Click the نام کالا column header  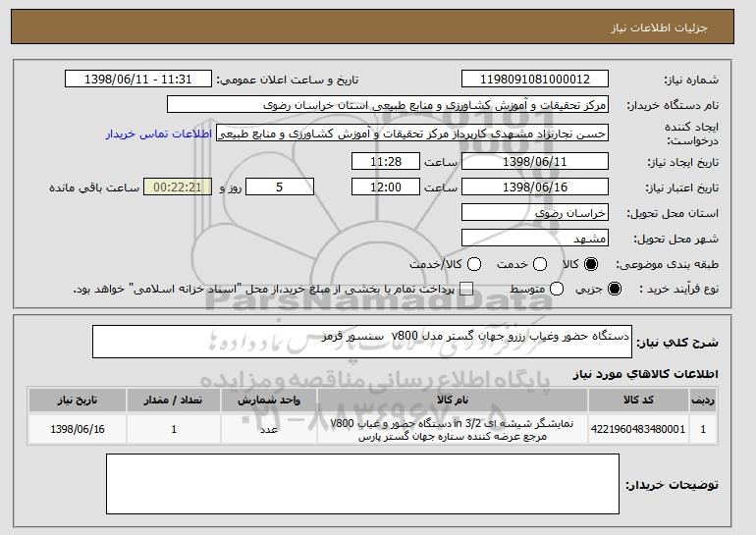tap(453, 401)
